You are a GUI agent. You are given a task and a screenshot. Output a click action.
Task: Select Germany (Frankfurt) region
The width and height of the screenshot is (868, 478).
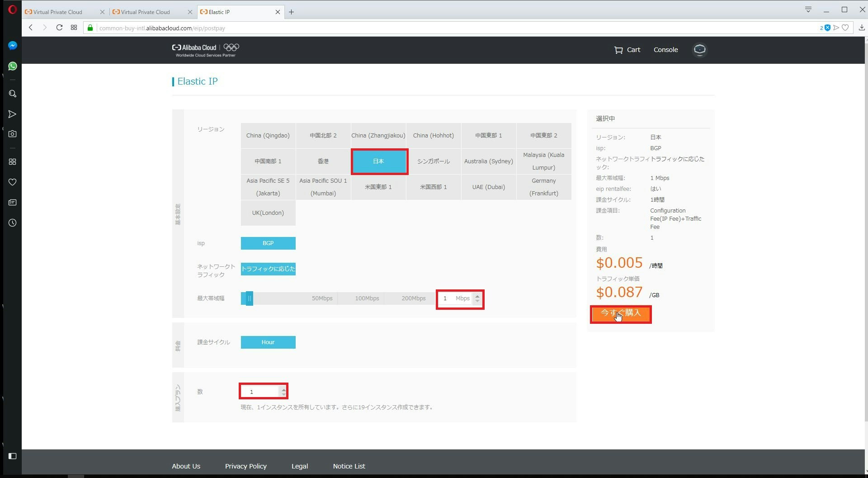544,187
